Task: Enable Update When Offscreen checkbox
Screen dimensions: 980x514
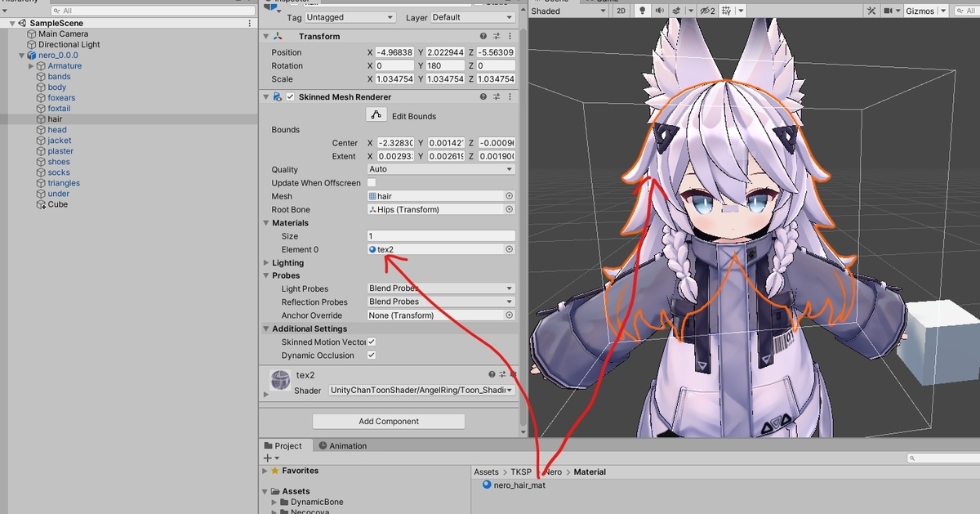Action: click(372, 182)
